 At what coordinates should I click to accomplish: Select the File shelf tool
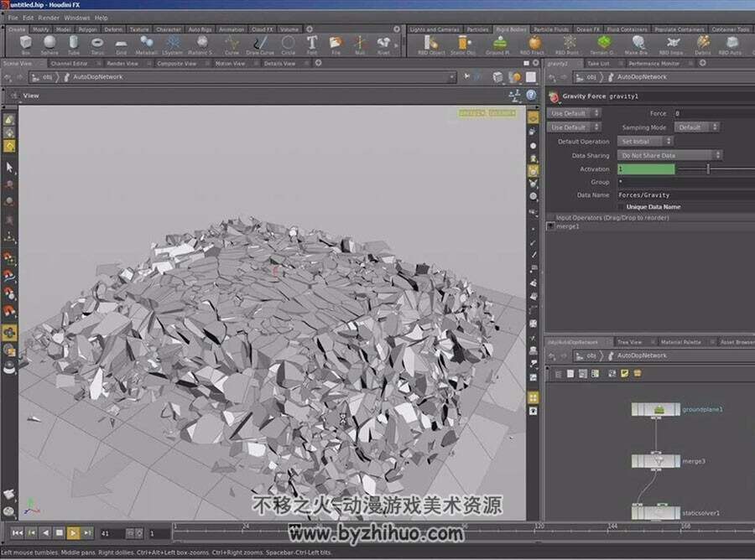pyautogui.click(x=336, y=45)
